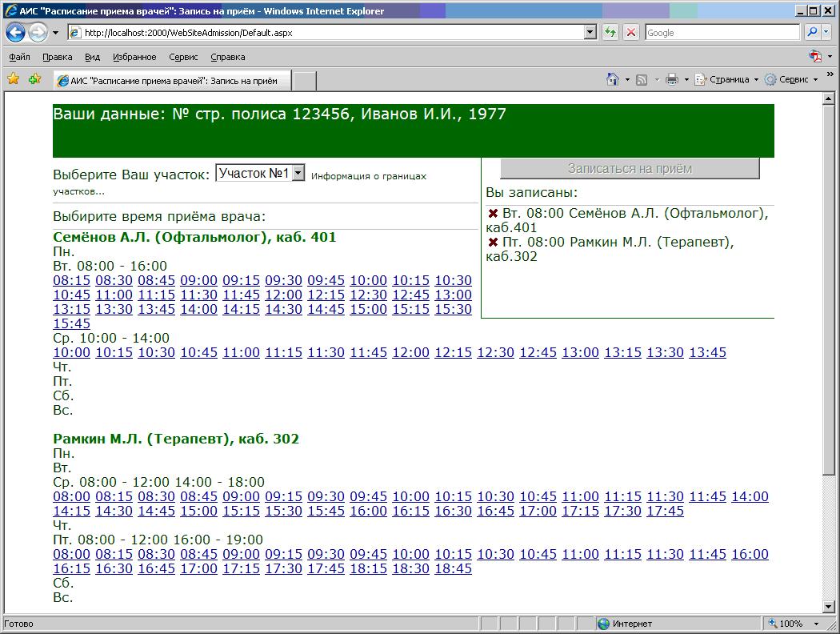Expand the address bar history dropdown

coord(590,32)
